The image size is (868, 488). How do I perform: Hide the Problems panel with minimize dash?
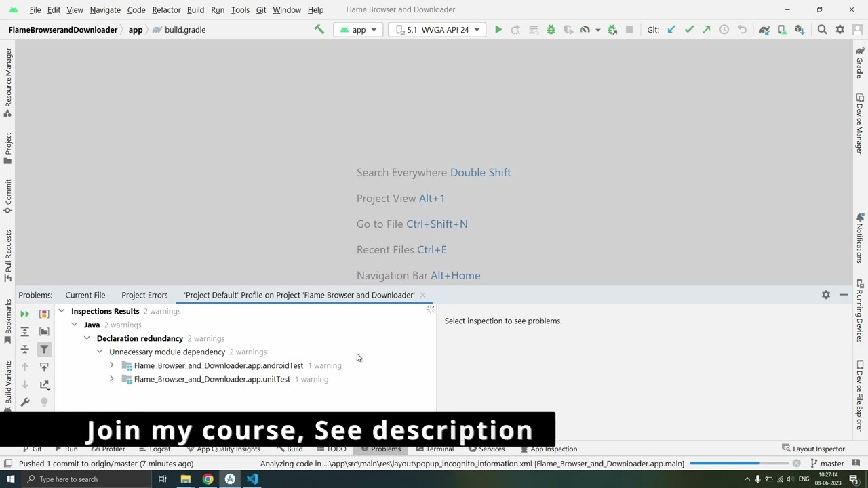[844, 295]
